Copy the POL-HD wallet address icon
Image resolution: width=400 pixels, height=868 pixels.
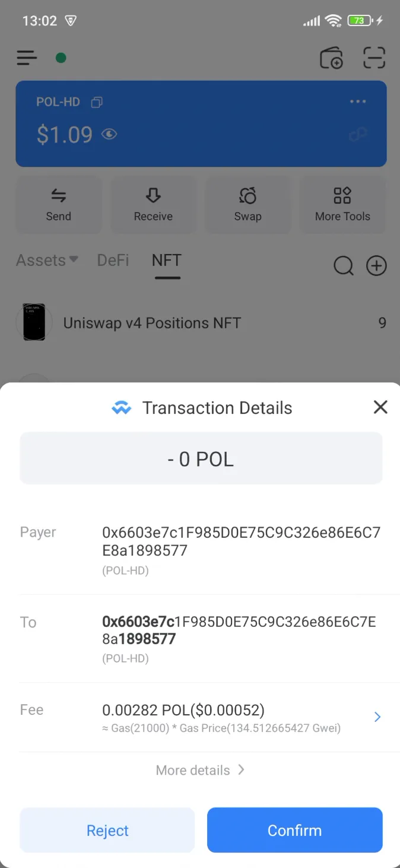click(x=96, y=102)
